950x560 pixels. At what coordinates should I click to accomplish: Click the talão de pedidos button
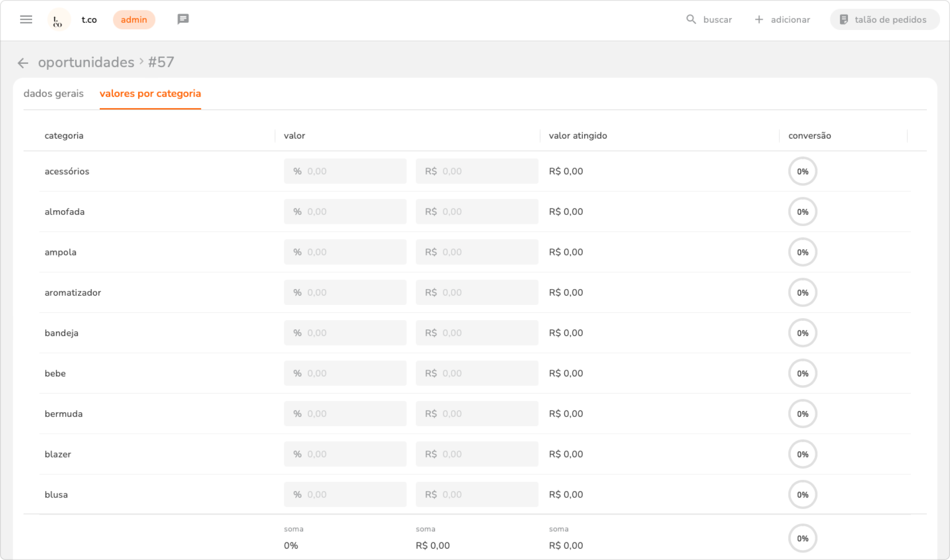tap(884, 19)
